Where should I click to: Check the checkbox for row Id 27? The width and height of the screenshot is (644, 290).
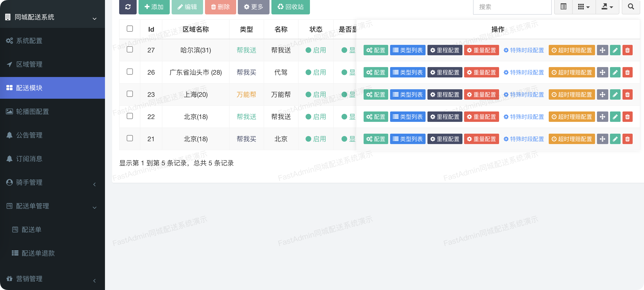click(130, 49)
